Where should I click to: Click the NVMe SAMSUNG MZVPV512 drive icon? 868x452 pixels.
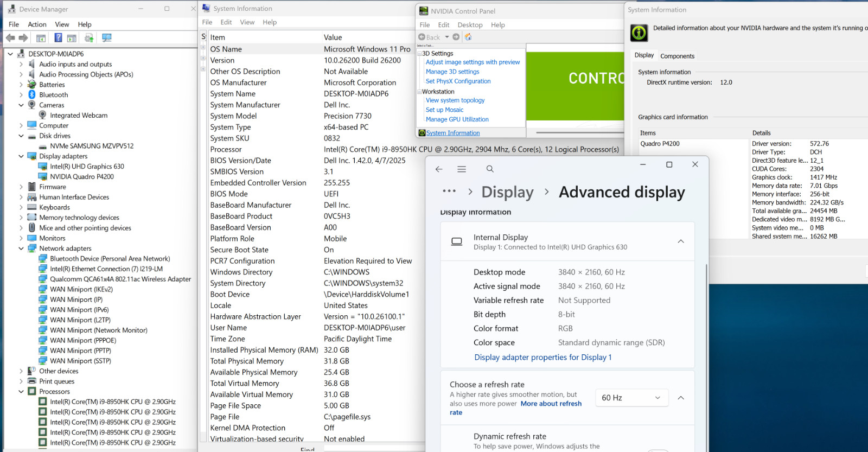43,146
